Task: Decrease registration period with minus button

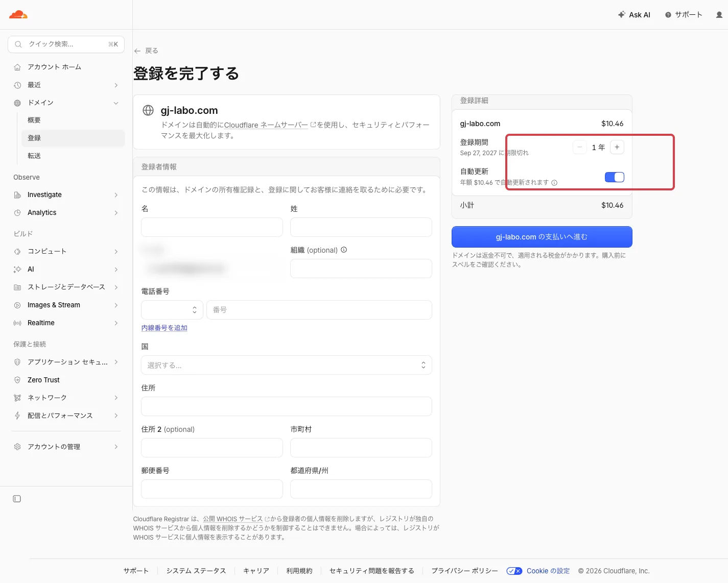Action: (x=579, y=147)
